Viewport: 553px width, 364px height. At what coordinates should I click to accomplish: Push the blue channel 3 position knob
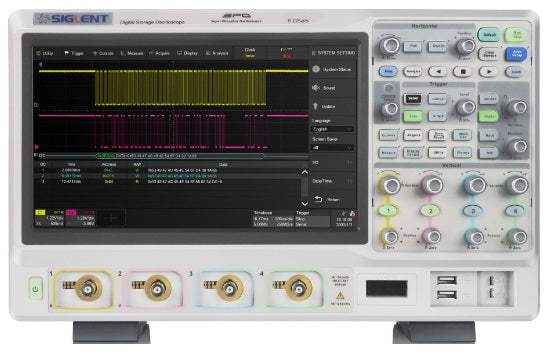[x=474, y=236]
